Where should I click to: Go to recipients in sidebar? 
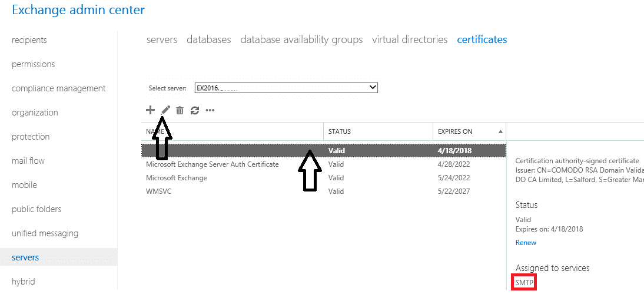pos(29,40)
